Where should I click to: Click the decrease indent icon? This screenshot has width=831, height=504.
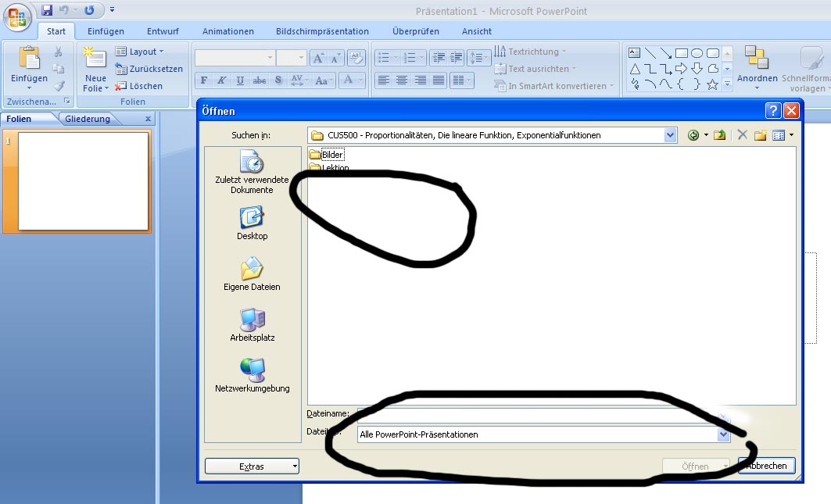coord(439,57)
